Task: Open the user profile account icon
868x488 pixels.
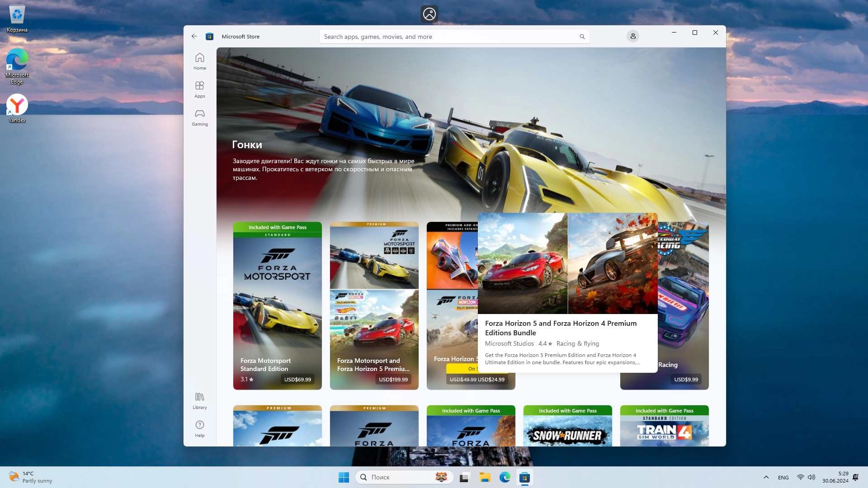Action: [632, 36]
